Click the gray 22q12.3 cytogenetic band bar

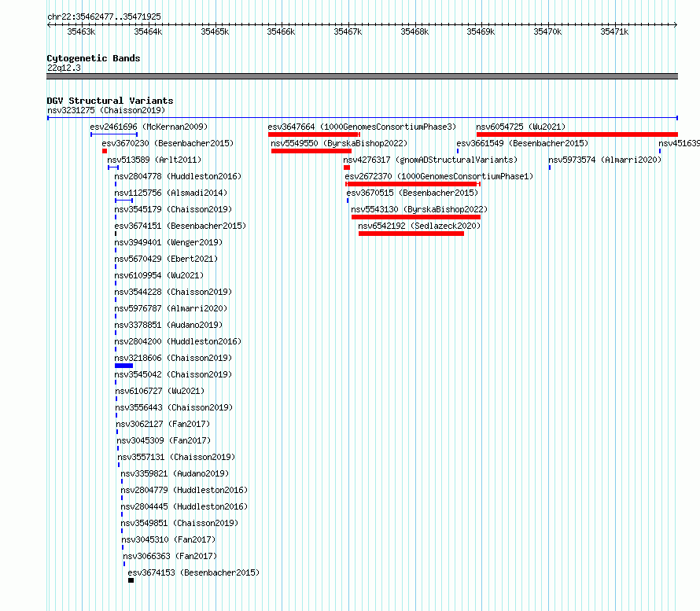(362, 76)
